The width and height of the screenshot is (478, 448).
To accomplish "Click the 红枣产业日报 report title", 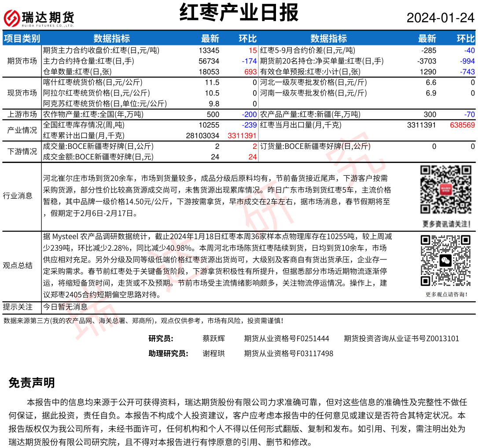I will point(239,13).
